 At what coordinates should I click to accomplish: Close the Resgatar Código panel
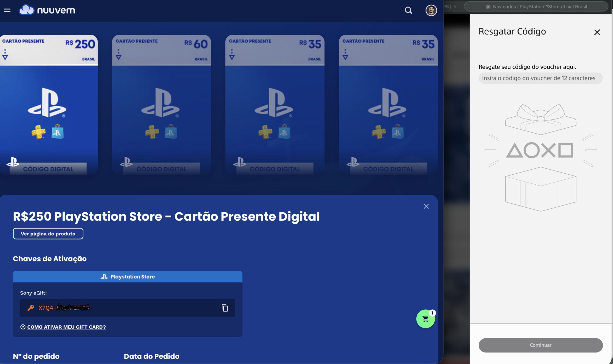coord(597,32)
